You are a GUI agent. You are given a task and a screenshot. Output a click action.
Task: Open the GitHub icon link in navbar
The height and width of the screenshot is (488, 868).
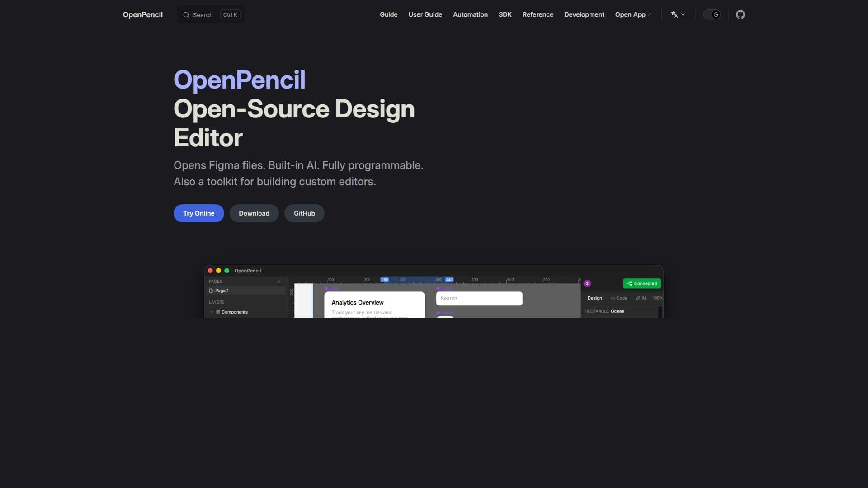pyautogui.click(x=740, y=14)
